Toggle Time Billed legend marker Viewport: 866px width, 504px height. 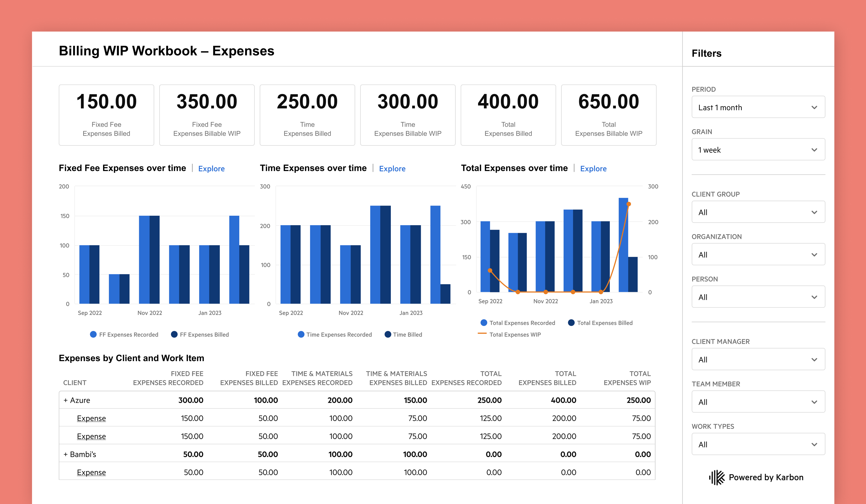[x=388, y=334]
